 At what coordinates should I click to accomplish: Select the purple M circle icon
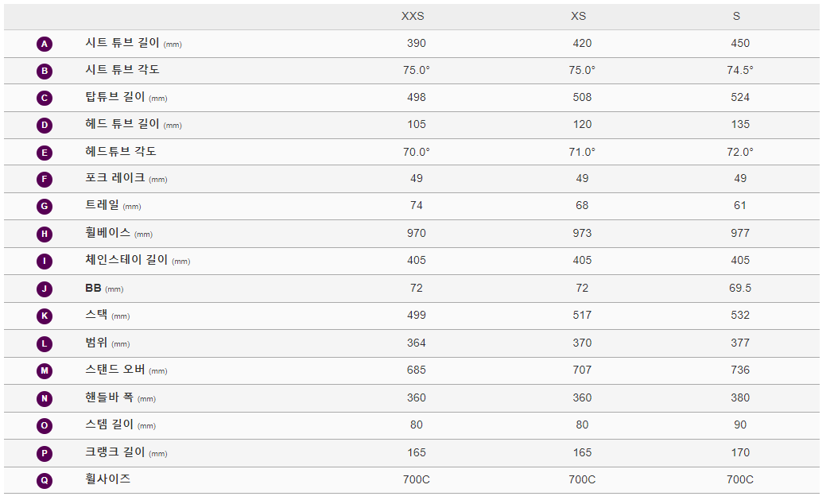[45, 370]
